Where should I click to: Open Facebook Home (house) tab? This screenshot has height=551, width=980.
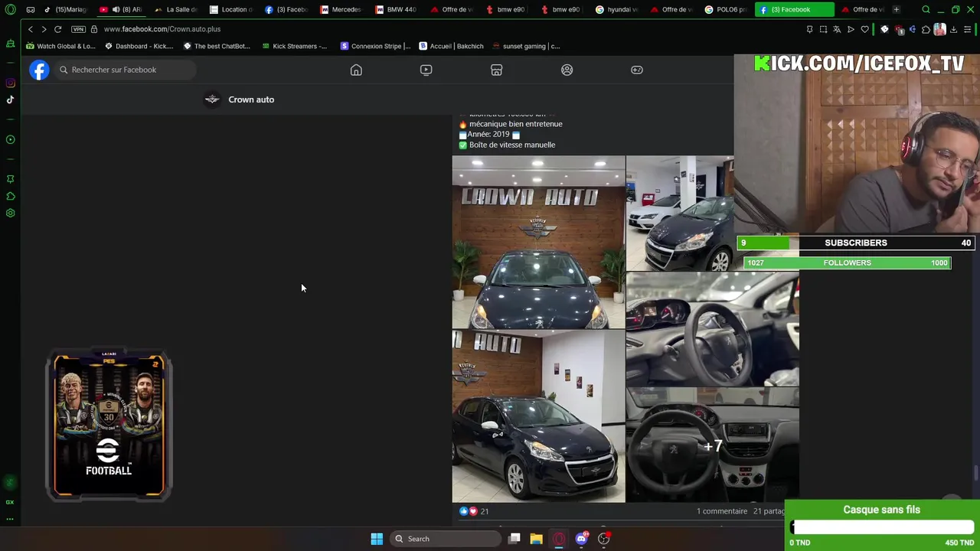pyautogui.click(x=356, y=70)
